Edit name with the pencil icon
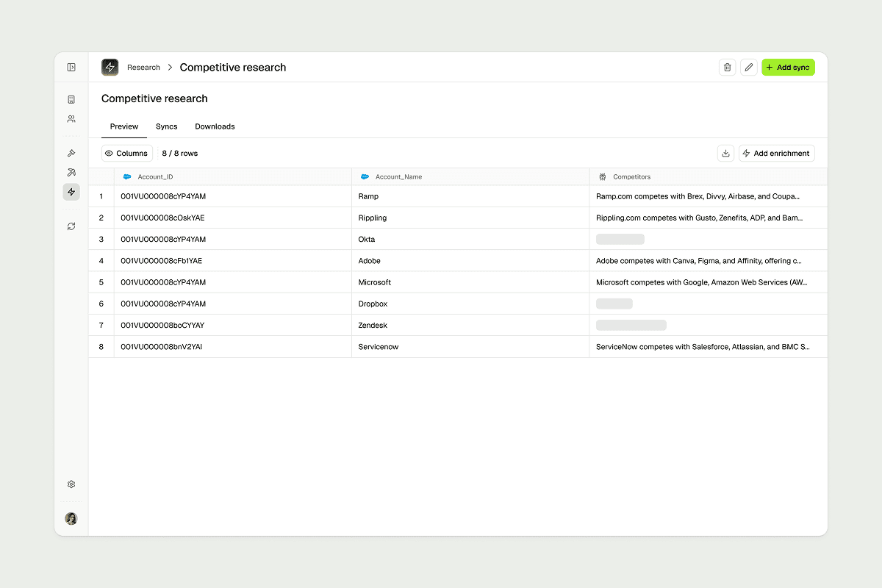Image resolution: width=882 pixels, height=588 pixels. coord(749,67)
